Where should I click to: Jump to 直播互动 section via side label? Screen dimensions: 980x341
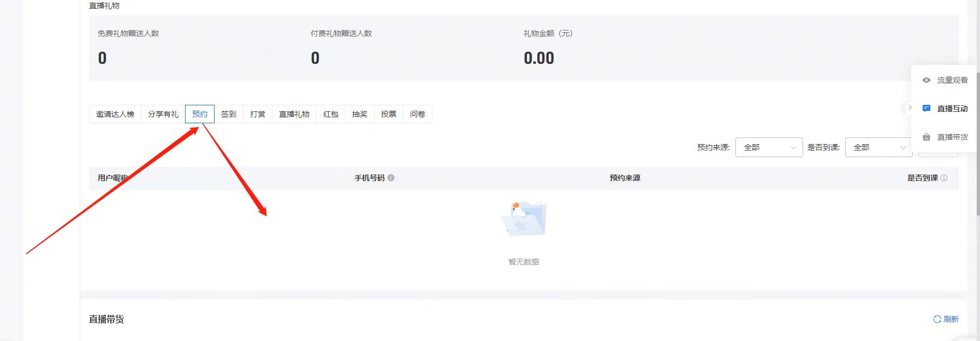click(x=952, y=109)
